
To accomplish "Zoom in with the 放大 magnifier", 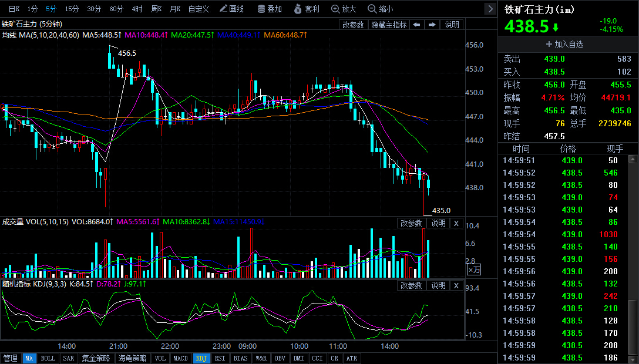I will click(x=344, y=9).
